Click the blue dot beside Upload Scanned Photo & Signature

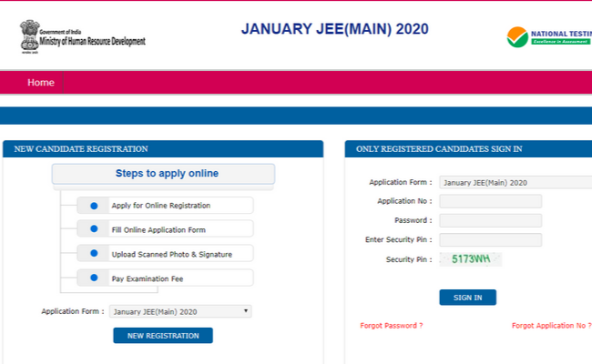(x=94, y=253)
